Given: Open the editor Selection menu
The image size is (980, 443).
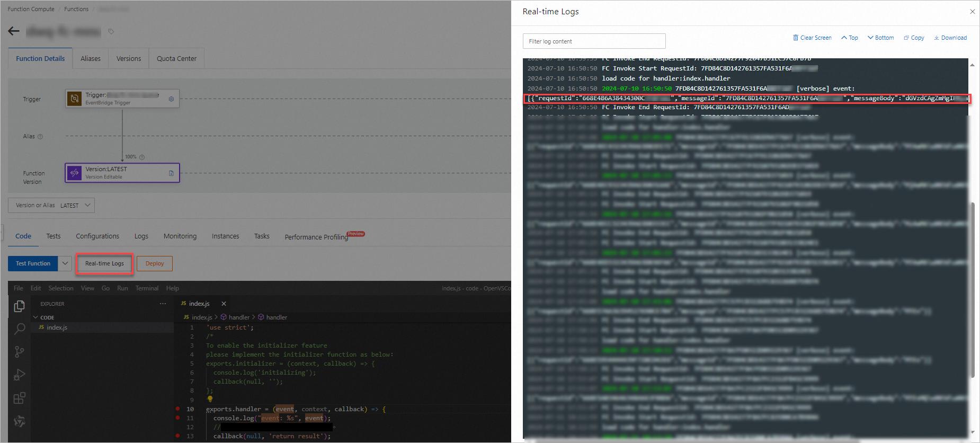Looking at the screenshot, I should 61,288.
